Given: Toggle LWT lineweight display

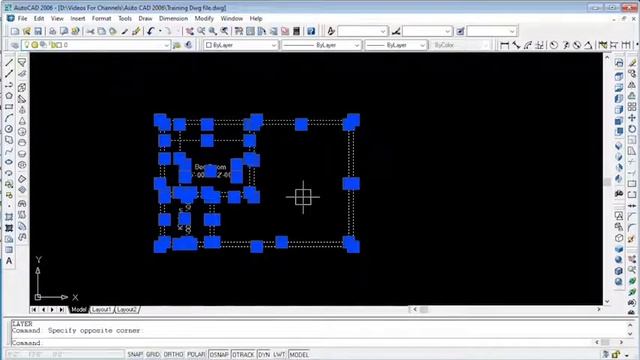Looking at the screenshot, I should (x=279, y=355).
